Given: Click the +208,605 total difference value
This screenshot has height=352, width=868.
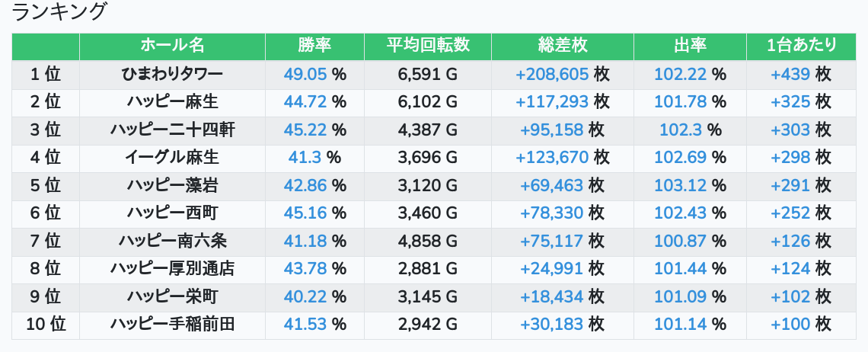Looking at the screenshot, I should coord(552,74).
